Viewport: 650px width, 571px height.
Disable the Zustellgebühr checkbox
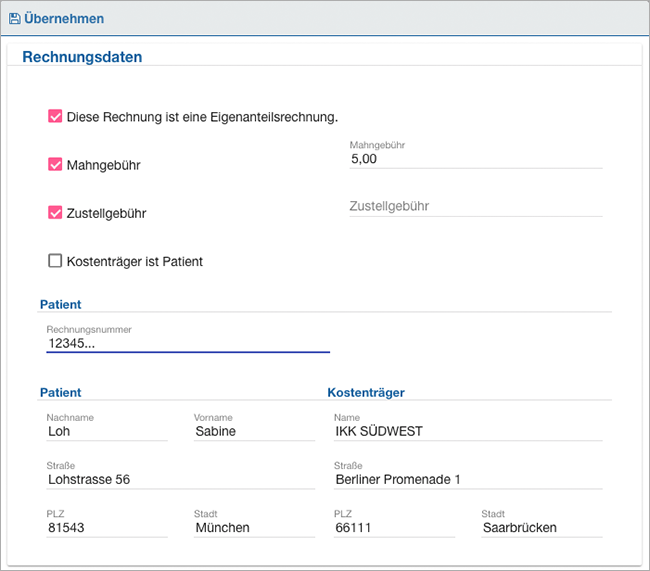[55, 213]
